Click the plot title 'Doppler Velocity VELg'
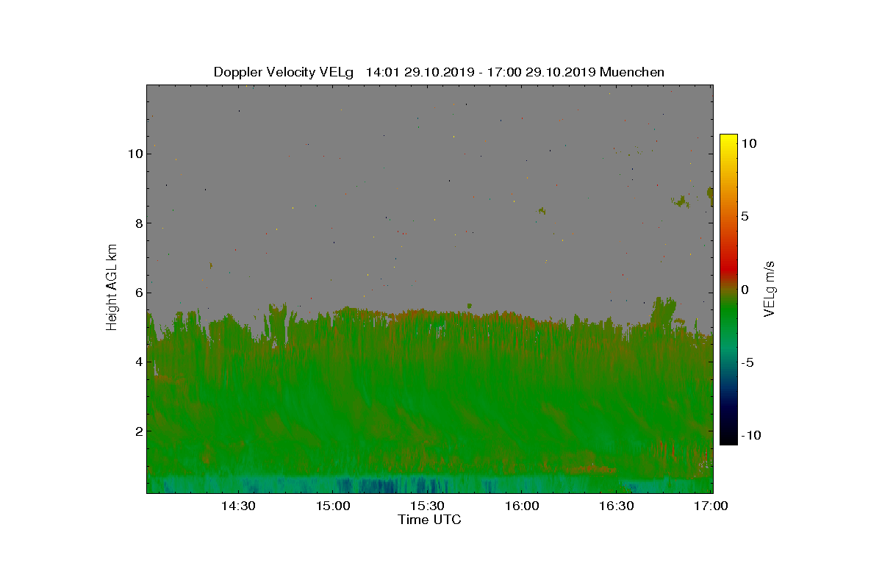 [284, 72]
